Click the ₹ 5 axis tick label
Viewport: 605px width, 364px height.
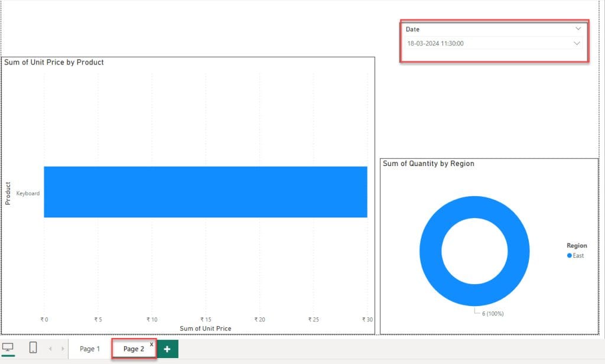click(x=98, y=320)
